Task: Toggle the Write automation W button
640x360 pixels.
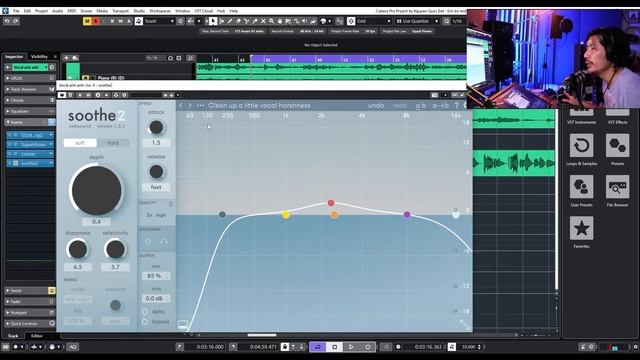Action: [x=120, y=21]
